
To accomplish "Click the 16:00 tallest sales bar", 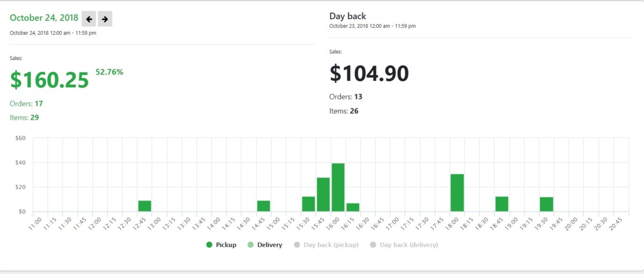I will [338, 187].
